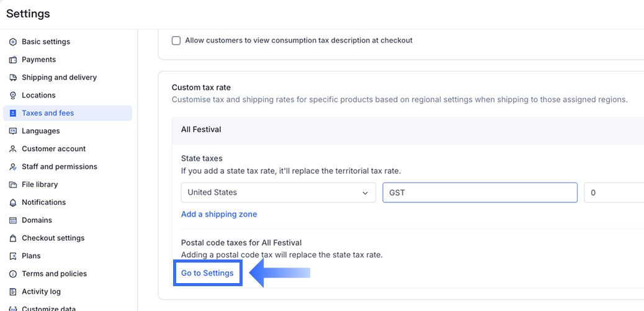Click the Notifications bell icon
Viewport: 644px width, 311px height.
point(13,202)
